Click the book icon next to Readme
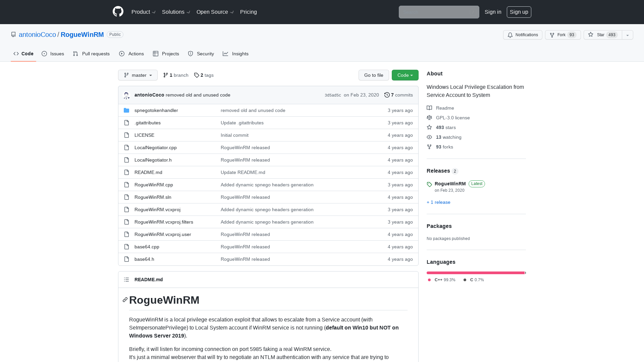 point(429,108)
